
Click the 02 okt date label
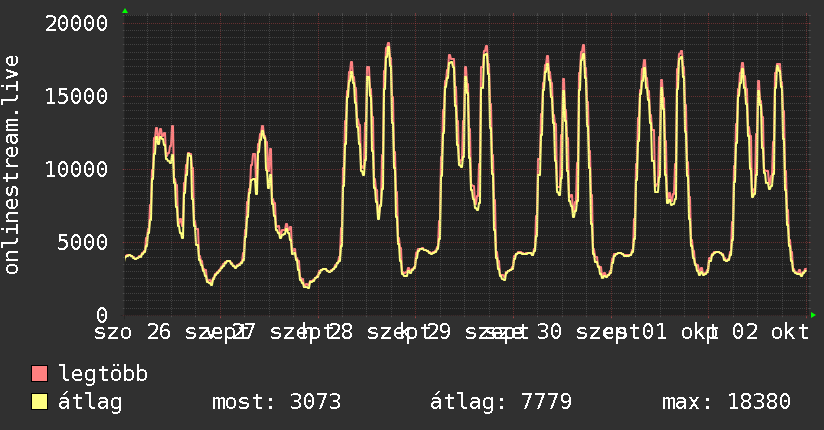click(771, 332)
